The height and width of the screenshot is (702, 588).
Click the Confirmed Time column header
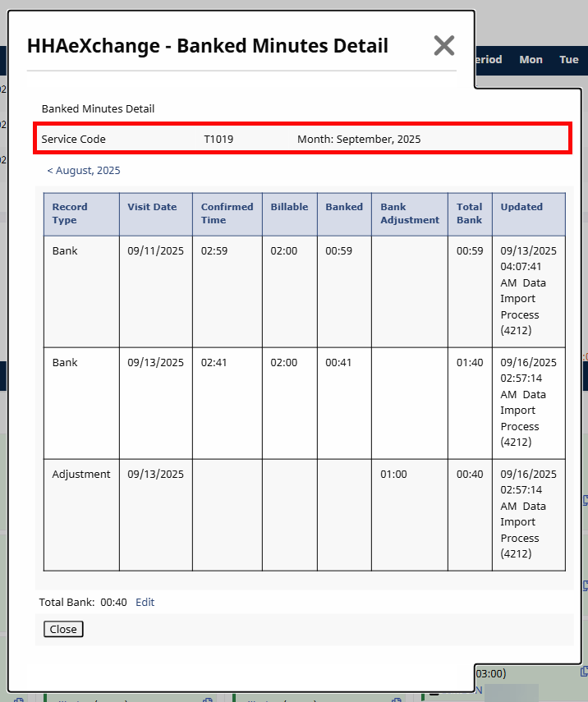pos(227,213)
